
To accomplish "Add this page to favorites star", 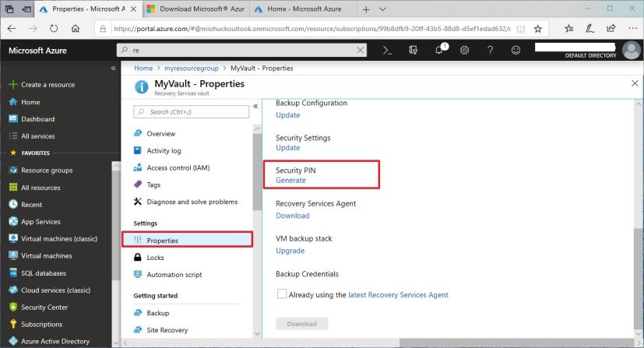I will (537, 29).
